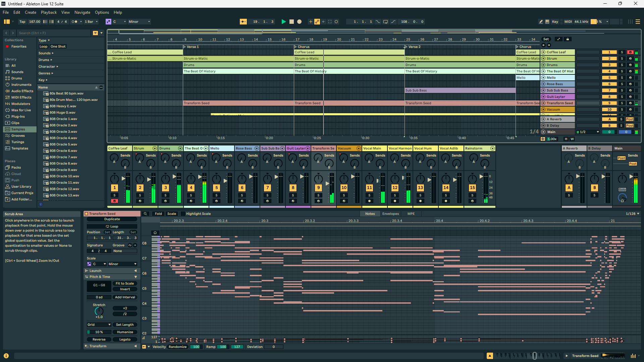Select the Draw Mode pencil tool
The height and width of the screenshot is (362, 644).
tap(540, 21)
